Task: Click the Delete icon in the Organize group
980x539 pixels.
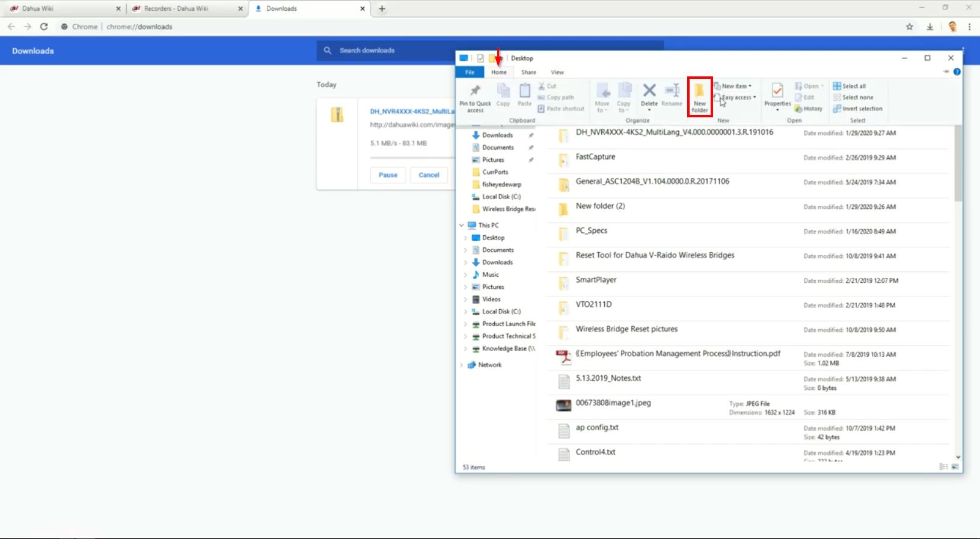Action: click(x=649, y=95)
